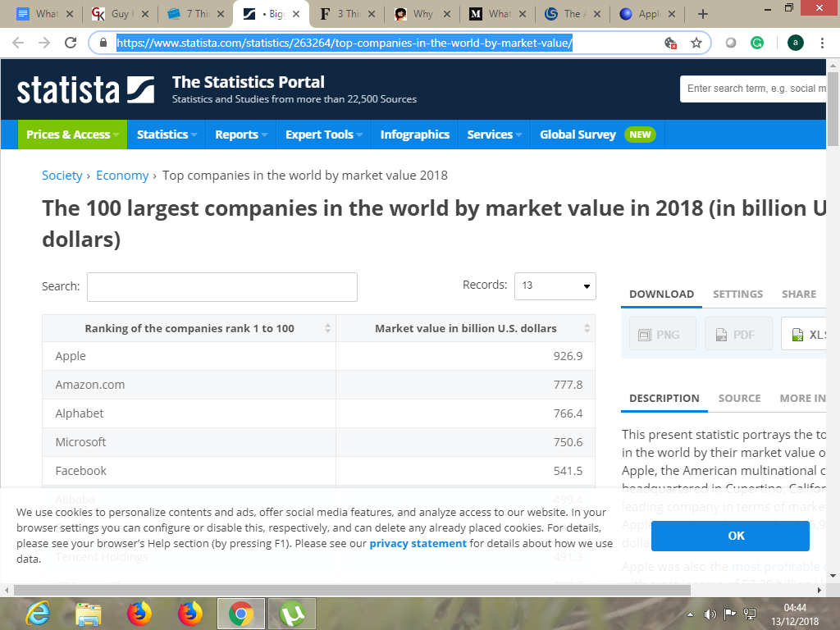Click the vertical scrollbar thumb

coord(833,110)
